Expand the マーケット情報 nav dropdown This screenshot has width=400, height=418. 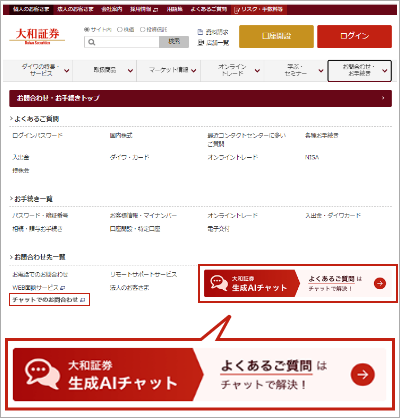[x=193, y=70]
